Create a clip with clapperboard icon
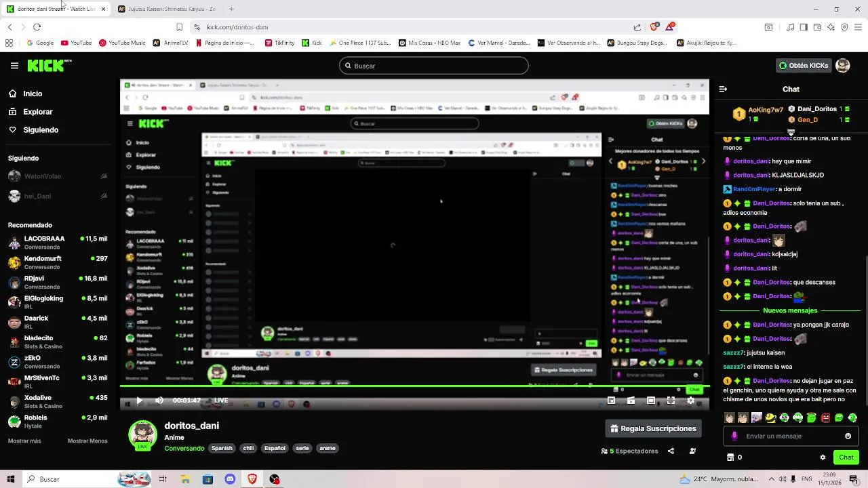Viewport: 868px width, 488px height. pyautogui.click(x=631, y=401)
